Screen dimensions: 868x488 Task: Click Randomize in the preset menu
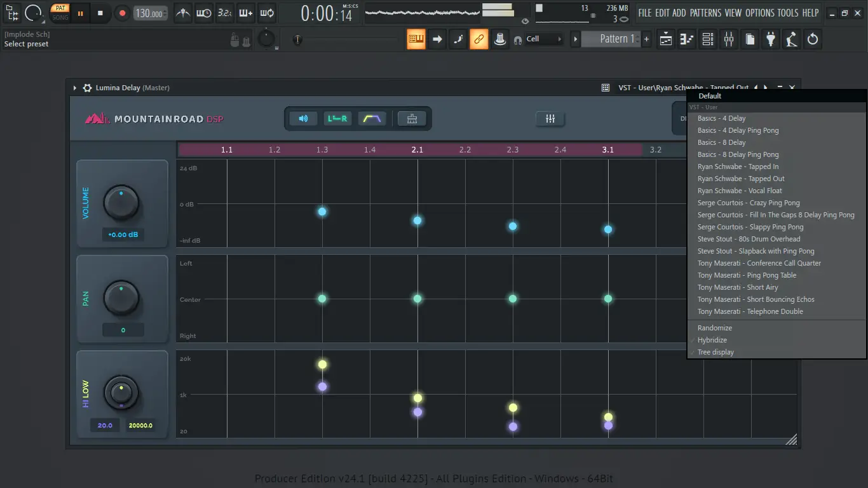[776, 328]
